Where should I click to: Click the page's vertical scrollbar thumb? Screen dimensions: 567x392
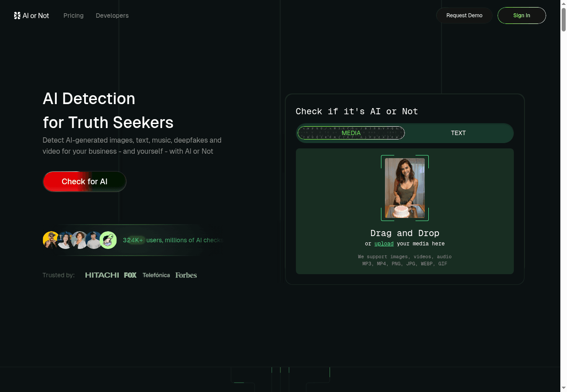coord(563,20)
